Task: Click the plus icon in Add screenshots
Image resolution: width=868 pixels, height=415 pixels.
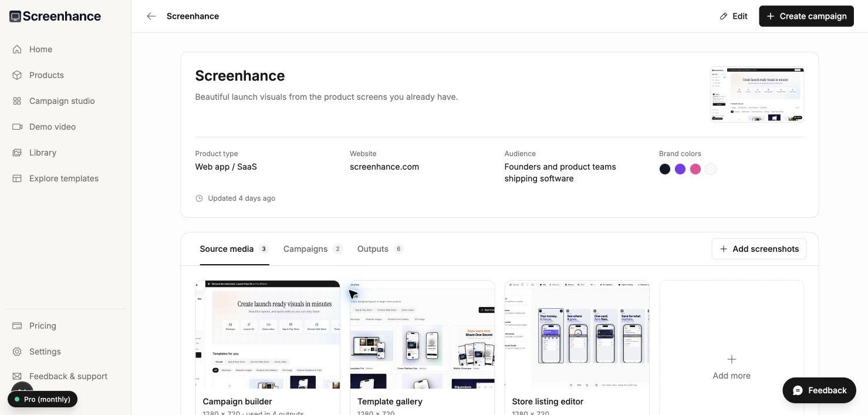Action: 724,249
